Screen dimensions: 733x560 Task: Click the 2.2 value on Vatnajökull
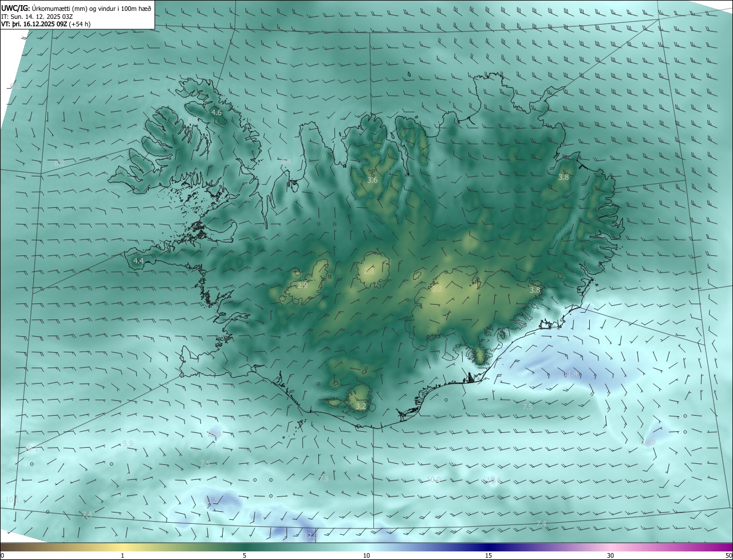coord(437,289)
